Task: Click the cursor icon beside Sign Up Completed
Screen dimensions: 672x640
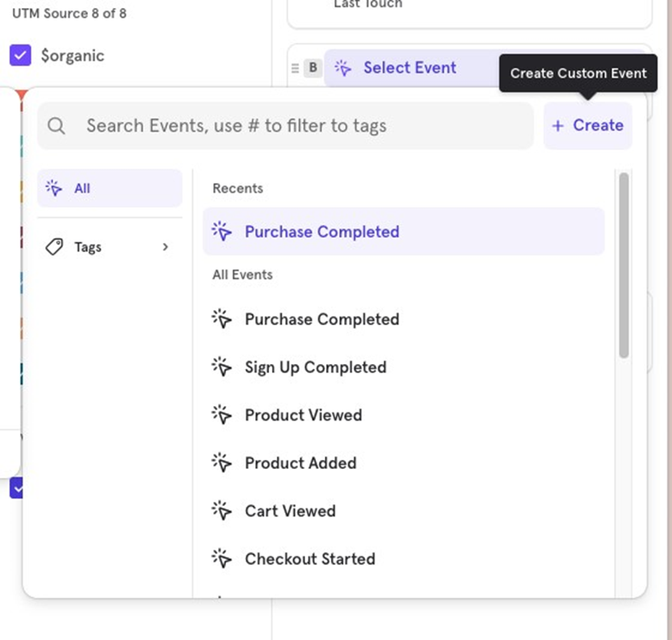Action: (221, 367)
